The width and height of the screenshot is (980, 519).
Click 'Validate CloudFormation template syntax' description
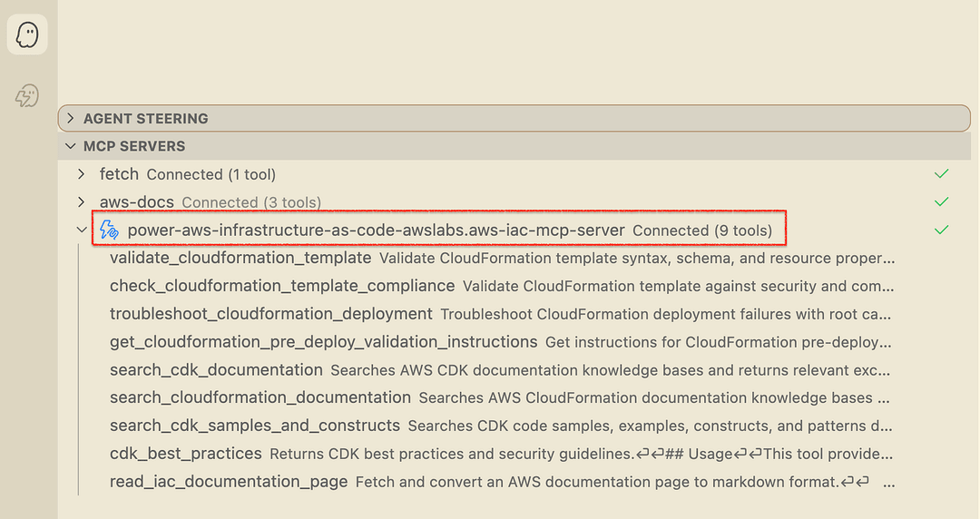pos(637,259)
